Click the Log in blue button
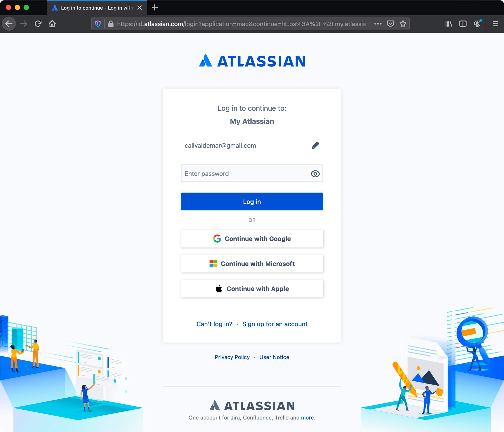 point(252,201)
